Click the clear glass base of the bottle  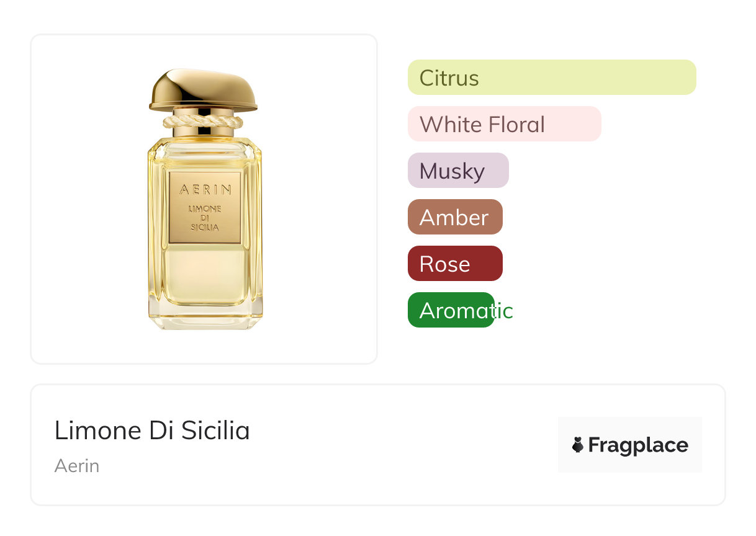(x=205, y=318)
